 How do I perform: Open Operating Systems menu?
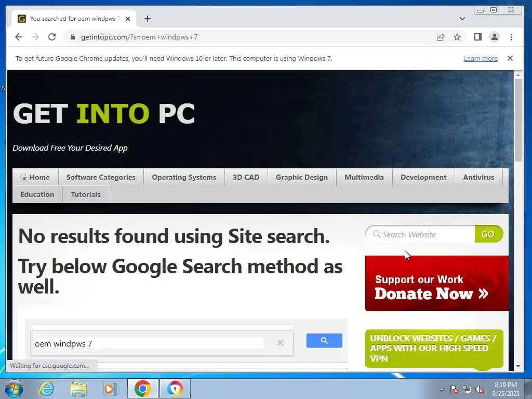tap(184, 177)
